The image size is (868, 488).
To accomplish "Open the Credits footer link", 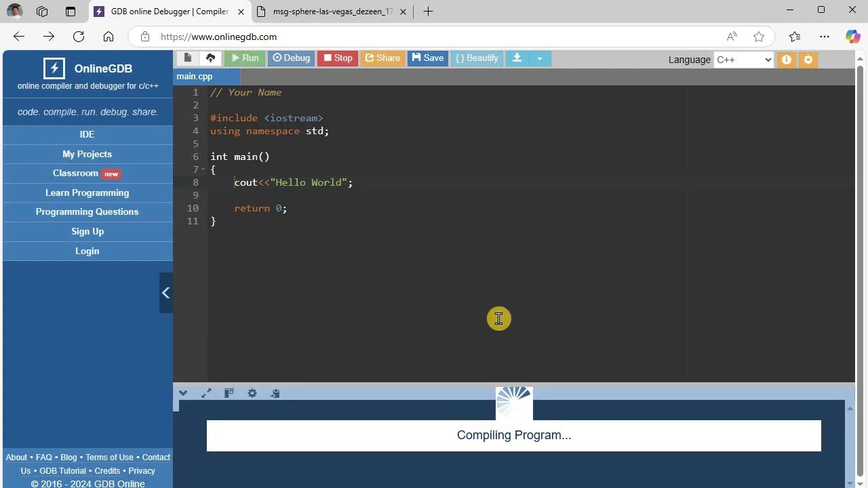I will coord(107,471).
